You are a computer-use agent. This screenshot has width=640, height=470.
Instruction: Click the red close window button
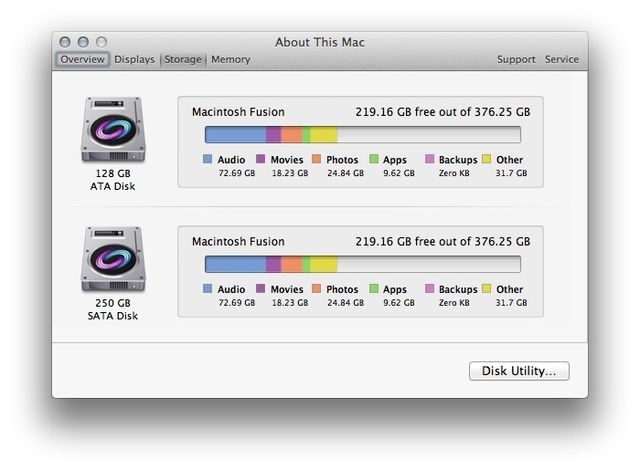(66, 42)
